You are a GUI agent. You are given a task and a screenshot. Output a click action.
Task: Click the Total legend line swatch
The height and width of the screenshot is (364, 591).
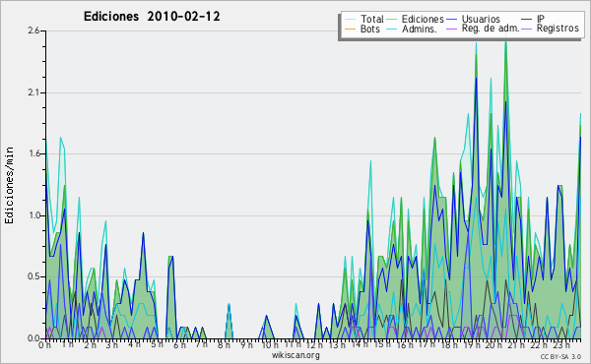[x=350, y=19]
